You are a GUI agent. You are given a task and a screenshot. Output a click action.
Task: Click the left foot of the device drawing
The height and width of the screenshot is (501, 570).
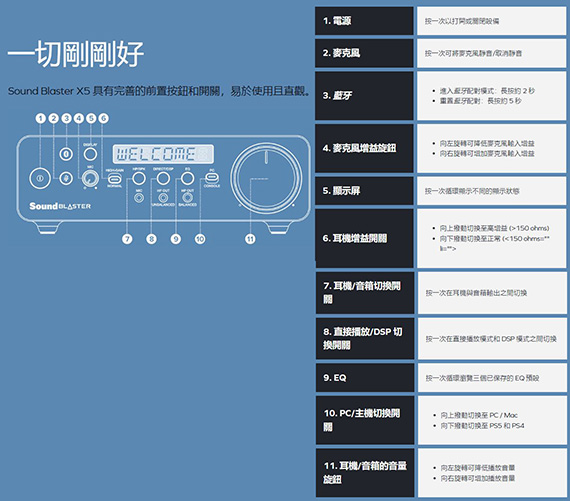coord(48,228)
